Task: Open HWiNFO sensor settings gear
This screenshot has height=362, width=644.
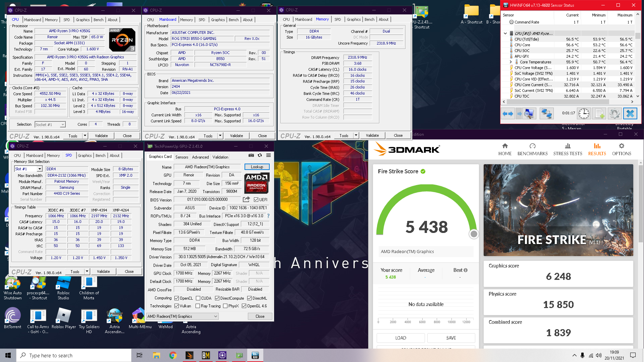Action: pyautogui.click(x=614, y=114)
